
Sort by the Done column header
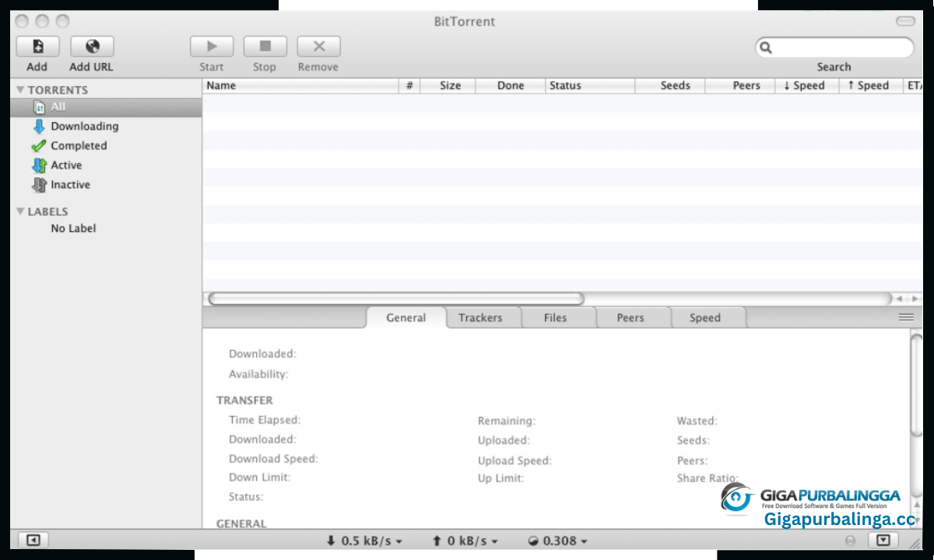point(510,86)
